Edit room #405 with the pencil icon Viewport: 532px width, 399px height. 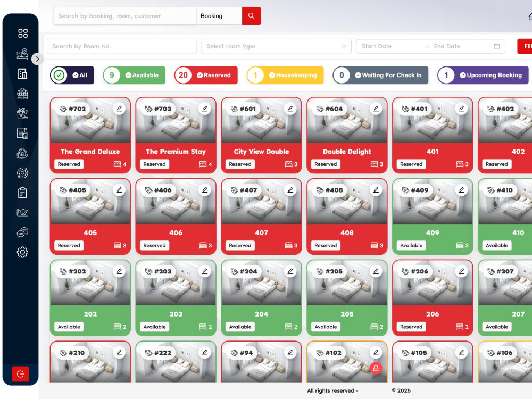tap(119, 190)
